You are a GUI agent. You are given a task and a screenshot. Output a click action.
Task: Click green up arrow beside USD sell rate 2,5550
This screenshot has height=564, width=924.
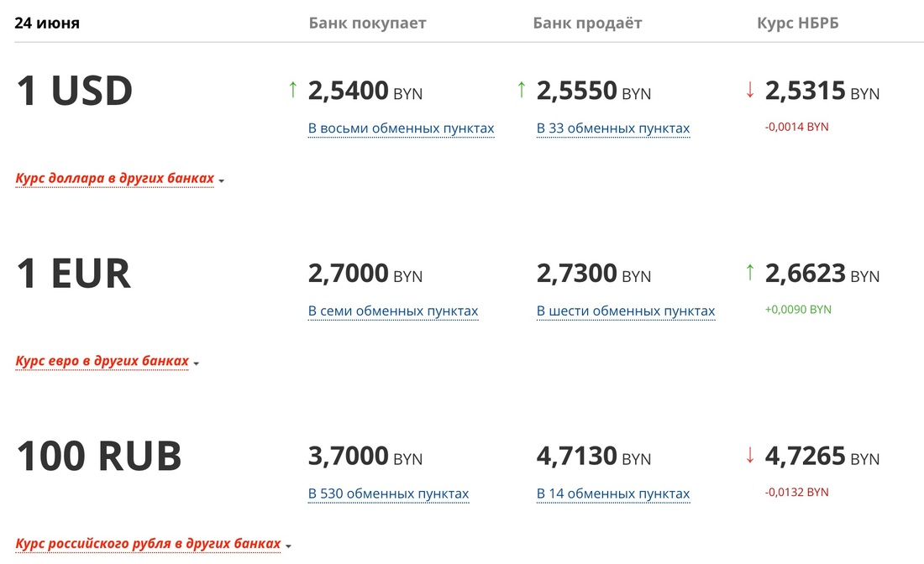522,90
